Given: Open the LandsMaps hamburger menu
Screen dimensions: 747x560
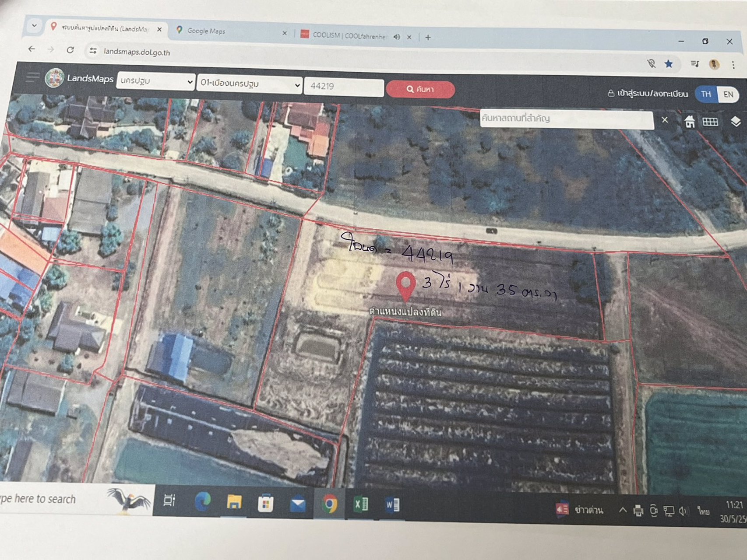Looking at the screenshot, I should pyautogui.click(x=32, y=77).
